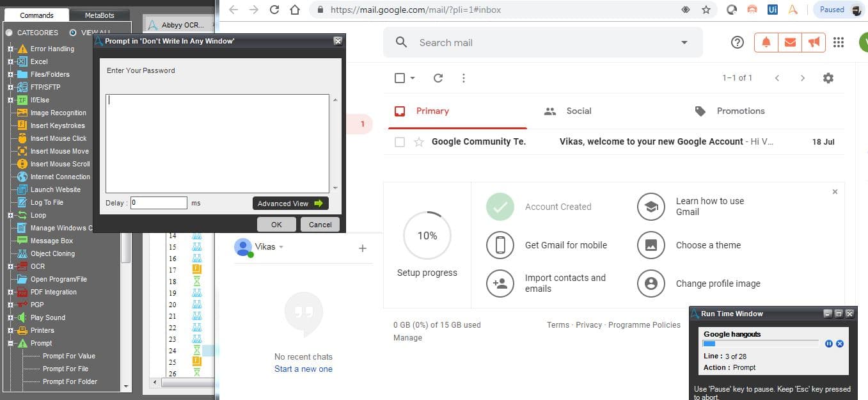868x400 pixels.
Task: Pause the task in Run Time Window
Action: click(x=829, y=344)
